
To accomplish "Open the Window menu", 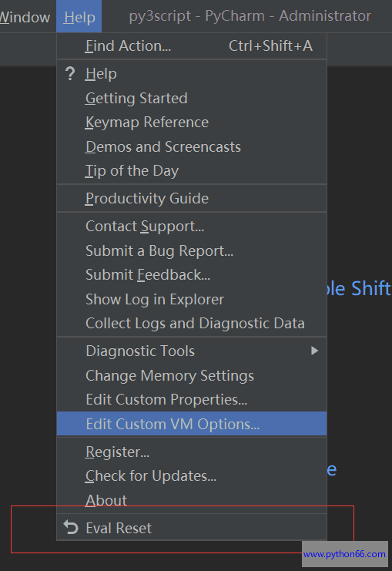I will tap(25, 17).
